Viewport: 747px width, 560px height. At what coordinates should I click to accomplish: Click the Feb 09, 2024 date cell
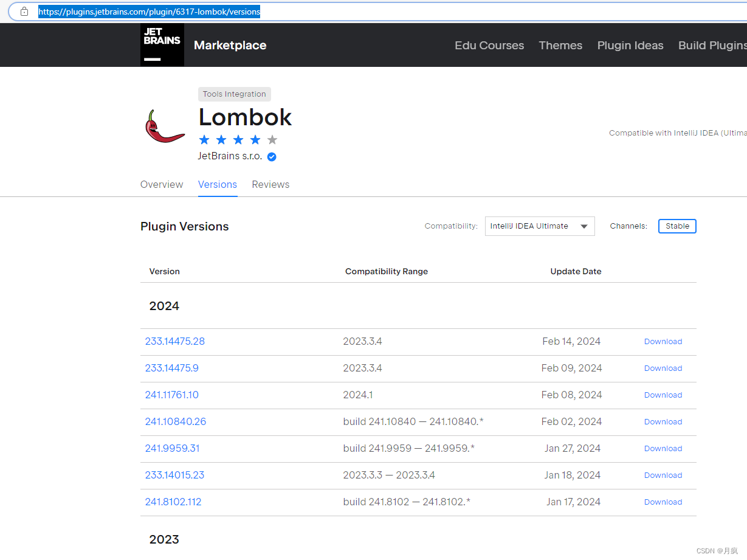(572, 368)
